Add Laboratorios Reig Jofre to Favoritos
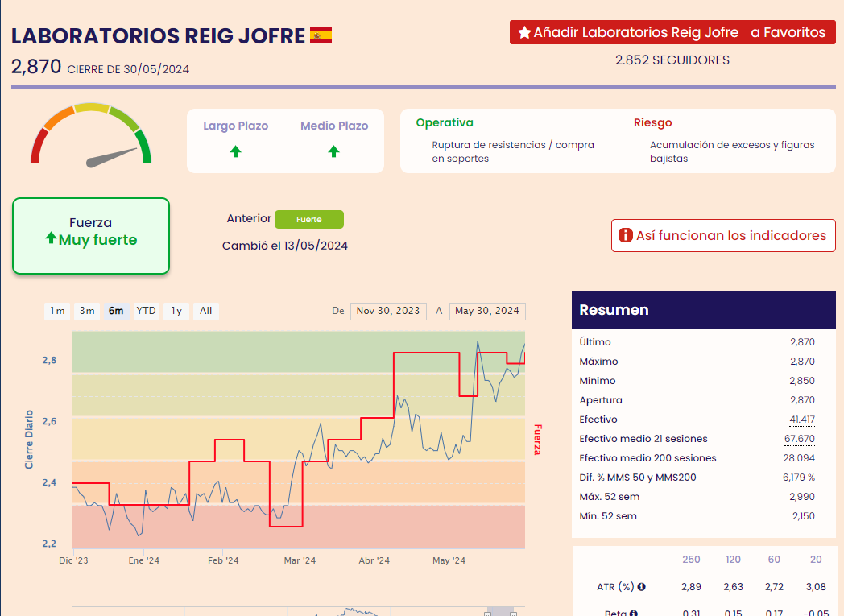Image resolution: width=844 pixels, height=616 pixels. tap(672, 32)
